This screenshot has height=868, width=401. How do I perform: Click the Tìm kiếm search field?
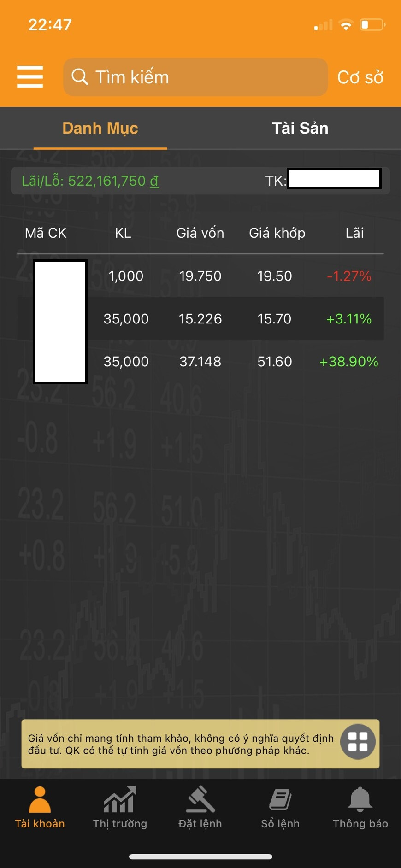pyautogui.click(x=203, y=77)
